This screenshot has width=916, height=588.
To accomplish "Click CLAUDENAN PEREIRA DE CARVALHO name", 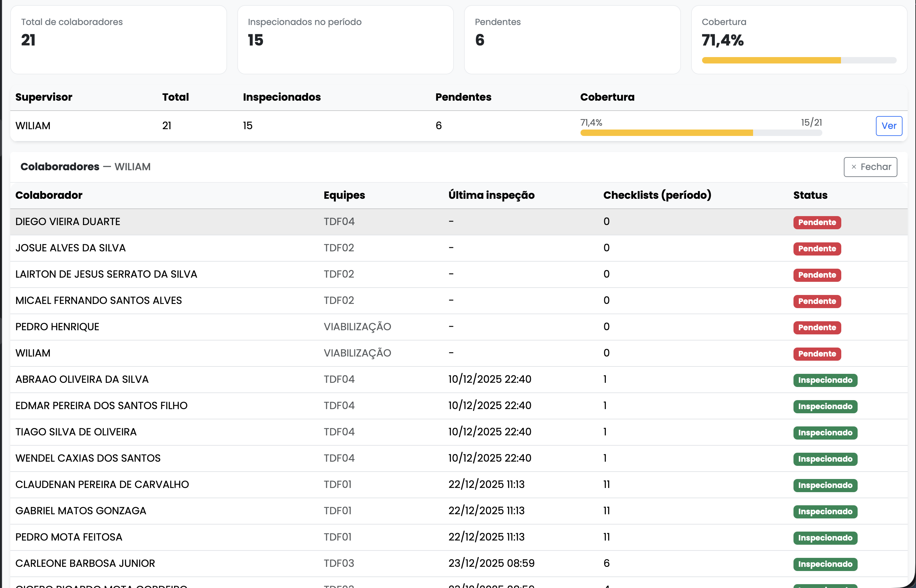I will (102, 484).
